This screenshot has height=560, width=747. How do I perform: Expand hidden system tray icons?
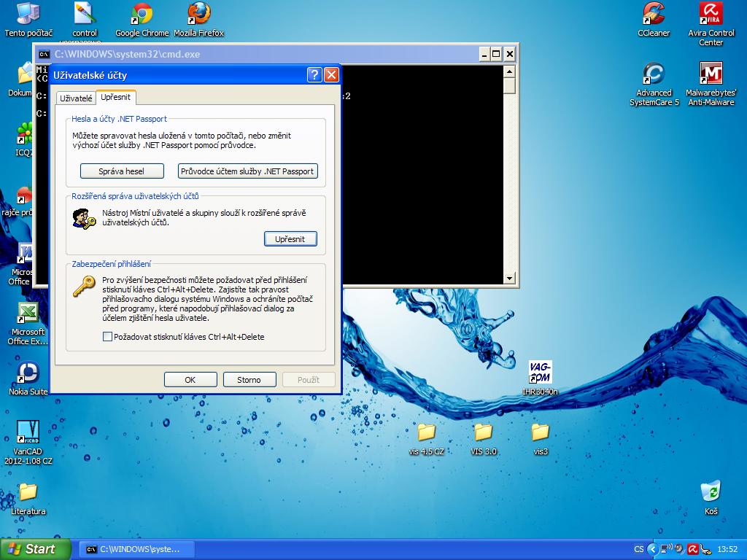(x=653, y=549)
